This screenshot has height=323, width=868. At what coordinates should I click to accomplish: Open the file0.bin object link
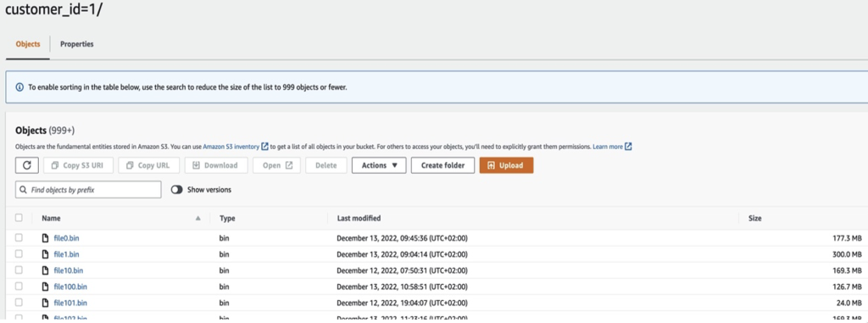[66, 238]
